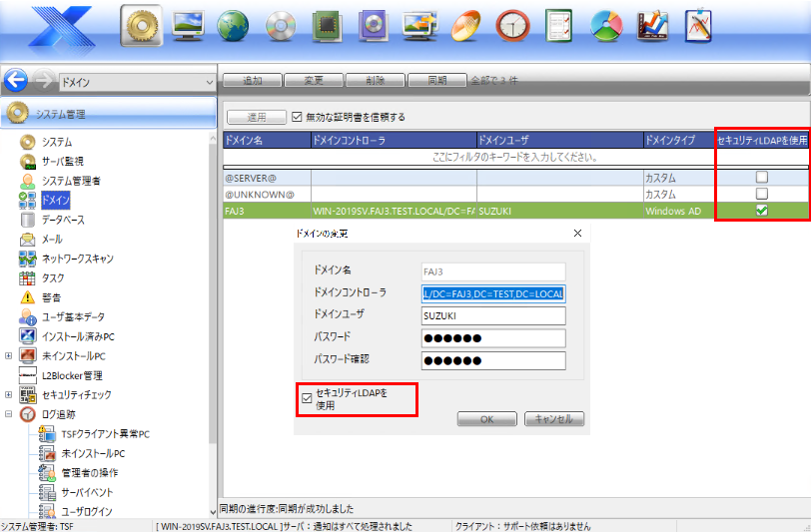Collapse the ログ追跡 tree node
Screen dimensions: 811x532
[9, 414]
